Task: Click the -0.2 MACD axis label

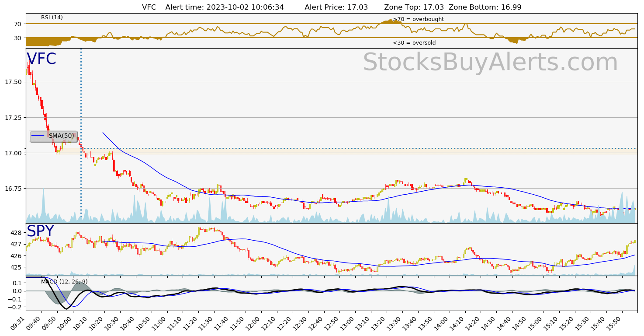Action: pos(16,308)
